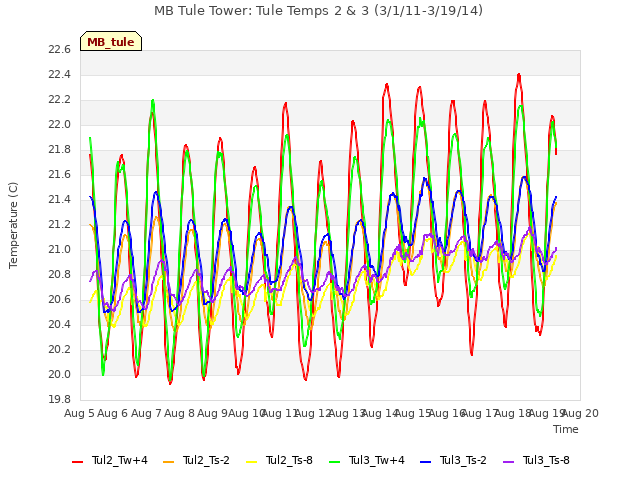This screenshot has height=480, width=640.
Task: Click the Aug 9 x-axis tick label
Action: coord(213,414)
